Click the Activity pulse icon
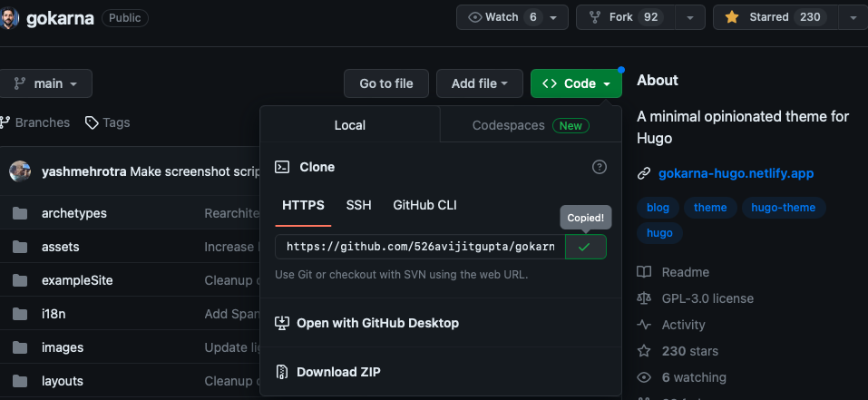This screenshot has height=400, width=868. click(644, 325)
